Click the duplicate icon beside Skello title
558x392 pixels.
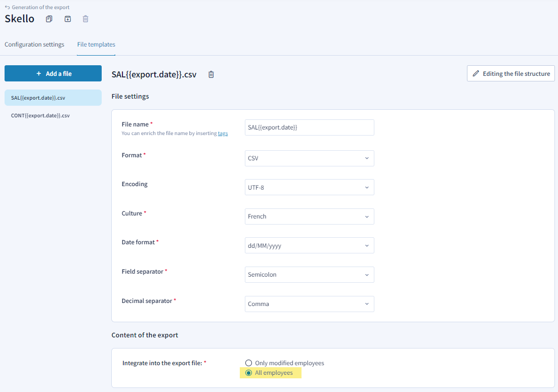49,19
